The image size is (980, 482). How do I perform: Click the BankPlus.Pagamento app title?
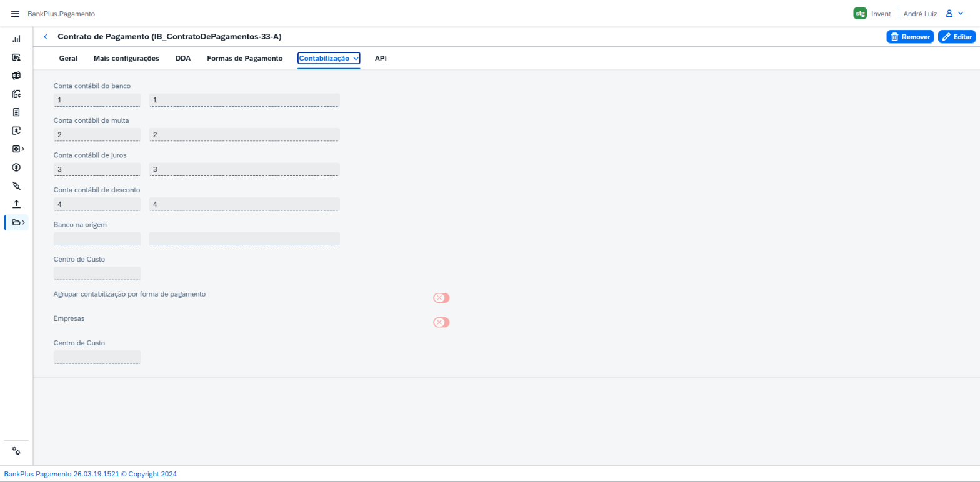click(x=61, y=14)
